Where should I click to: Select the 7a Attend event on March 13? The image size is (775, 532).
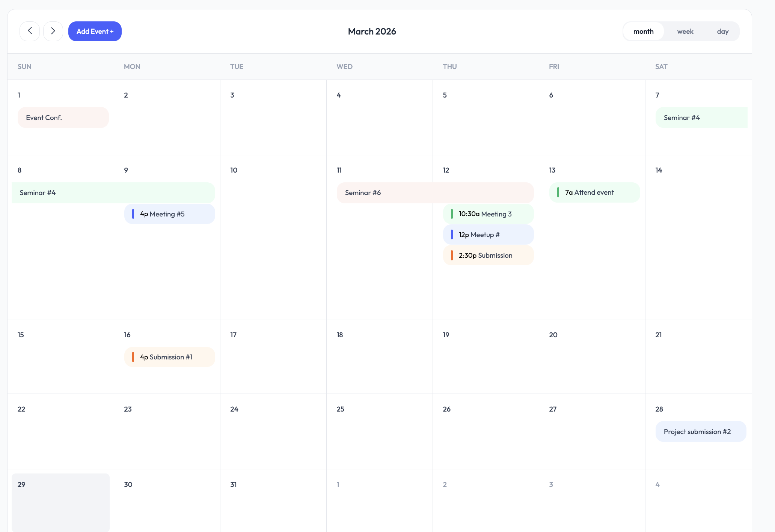point(594,192)
